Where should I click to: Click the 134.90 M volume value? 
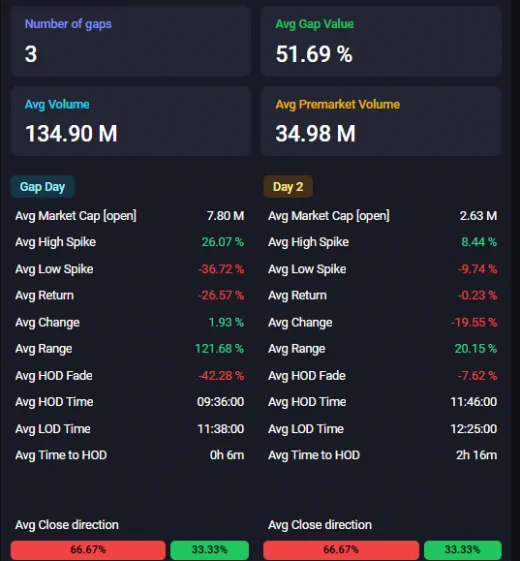(x=71, y=134)
